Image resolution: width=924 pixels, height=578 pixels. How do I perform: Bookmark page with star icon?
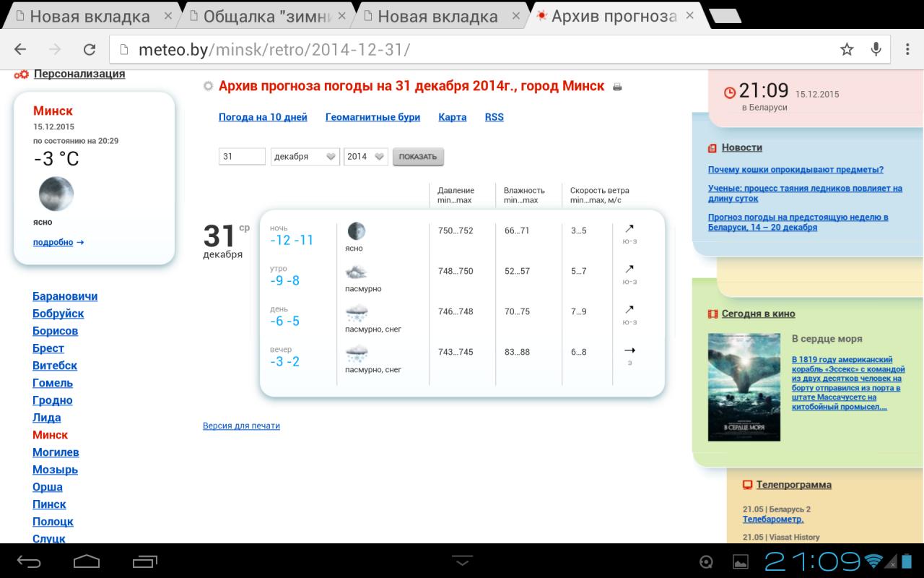847,49
